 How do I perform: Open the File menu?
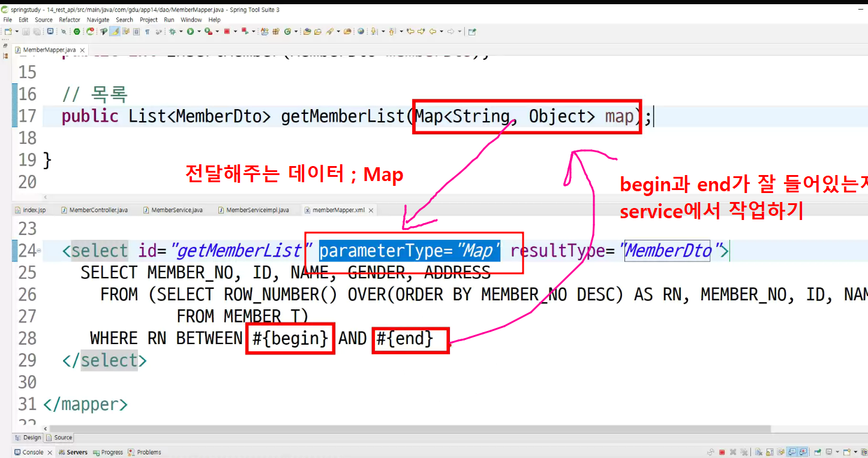pos(8,20)
